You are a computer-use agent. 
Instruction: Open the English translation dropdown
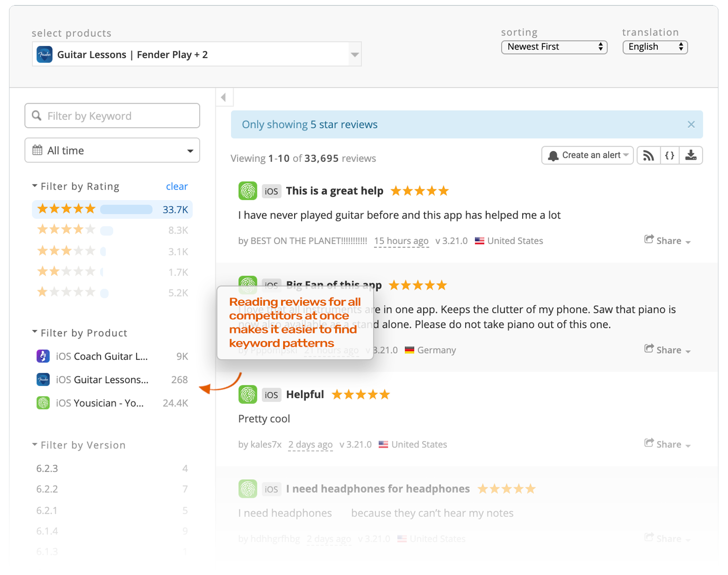pyautogui.click(x=655, y=47)
